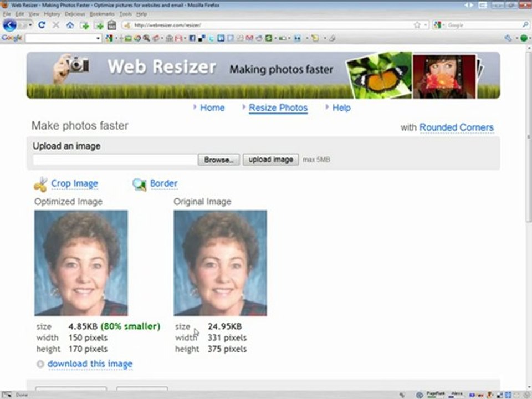The height and width of the screenshot is (399, 532).
Task: Click the gray box icon beside address bar
Action: point(111,25)
